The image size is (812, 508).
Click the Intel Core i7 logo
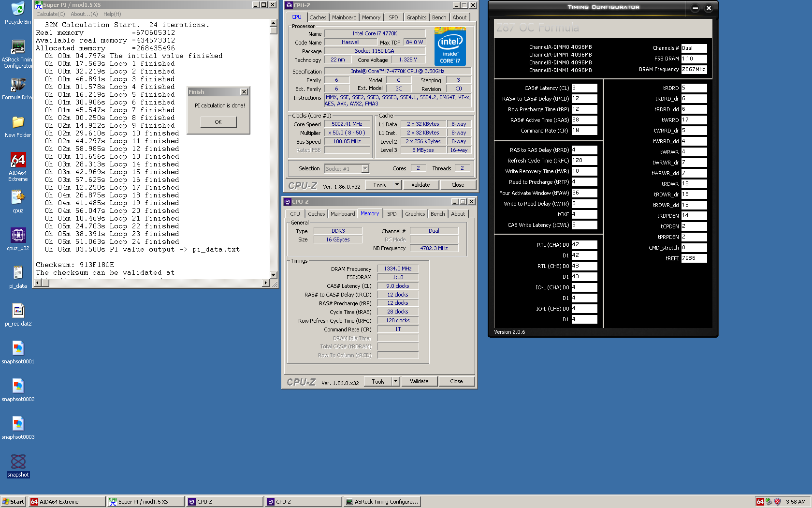(x=450, y=46)
